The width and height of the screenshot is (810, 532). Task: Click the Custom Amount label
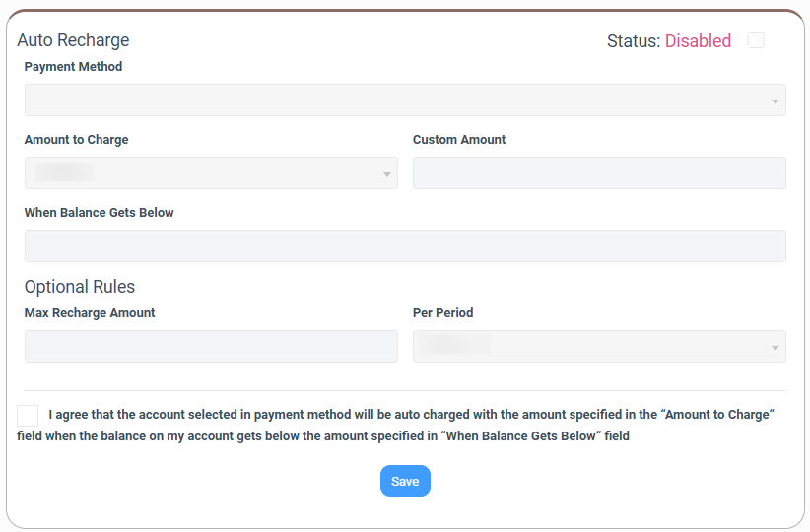(x=459, y=140)
